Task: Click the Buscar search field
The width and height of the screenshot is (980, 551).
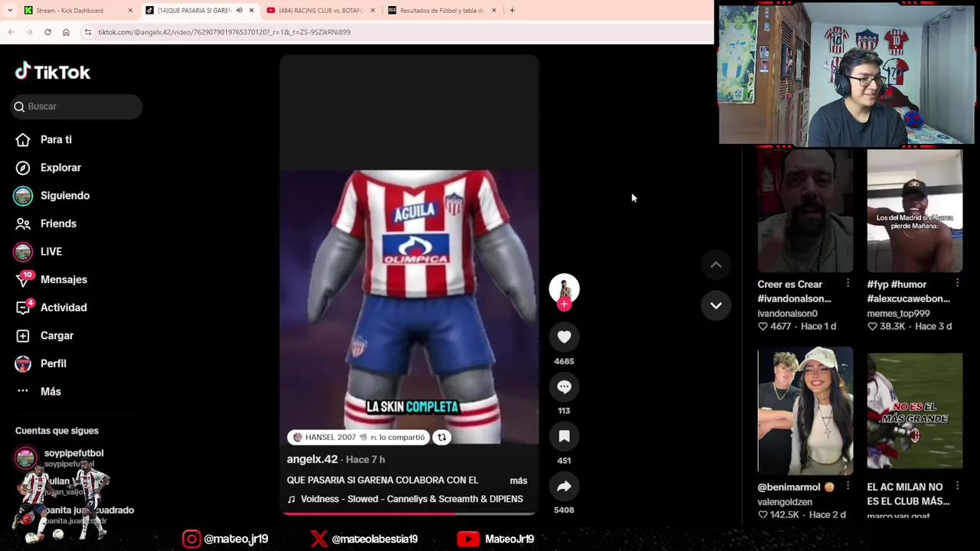Action: pyautogui.click(x=77, y=106)
